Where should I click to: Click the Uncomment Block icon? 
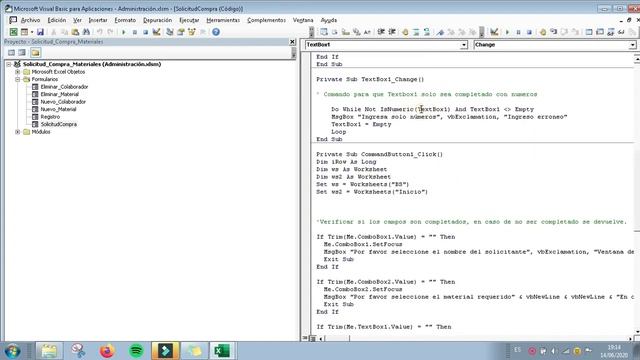[x=427, y=32]
